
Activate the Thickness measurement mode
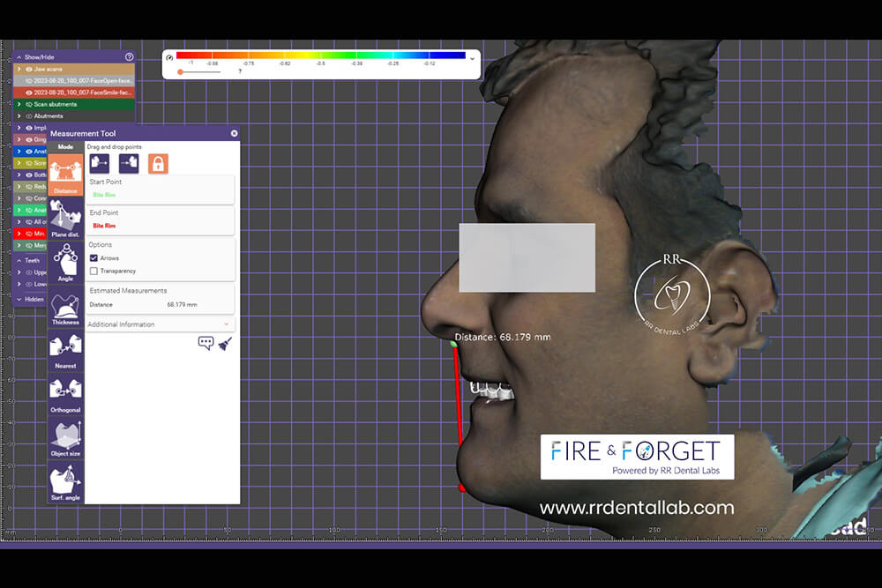click(65, 309)
